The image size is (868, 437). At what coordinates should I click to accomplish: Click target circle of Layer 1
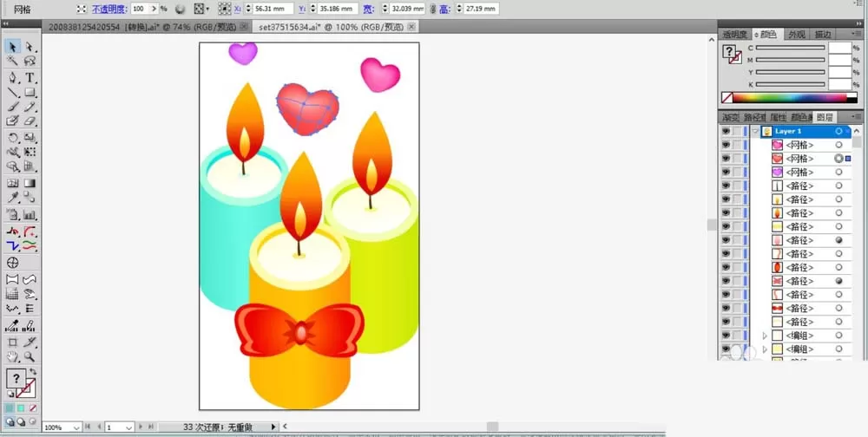coord(838,131)
